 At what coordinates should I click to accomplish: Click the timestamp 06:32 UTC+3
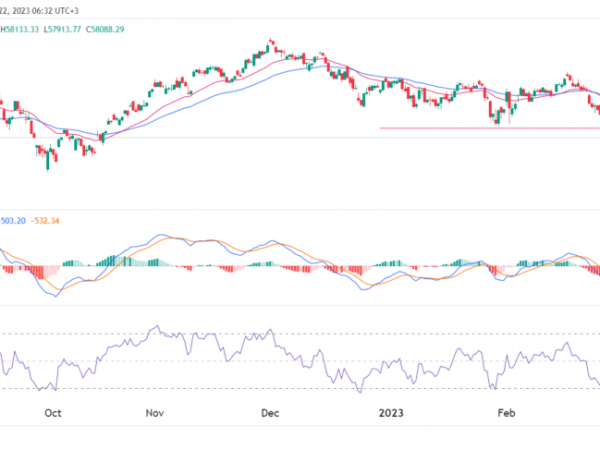pos(55,11)
